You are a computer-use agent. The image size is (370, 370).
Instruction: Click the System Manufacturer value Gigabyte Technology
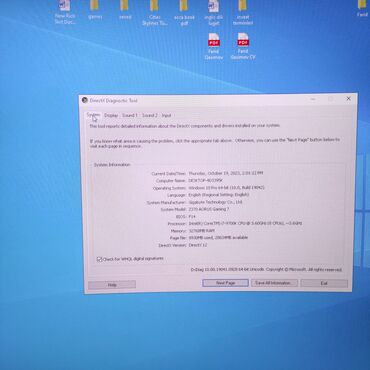coord(215,202)
